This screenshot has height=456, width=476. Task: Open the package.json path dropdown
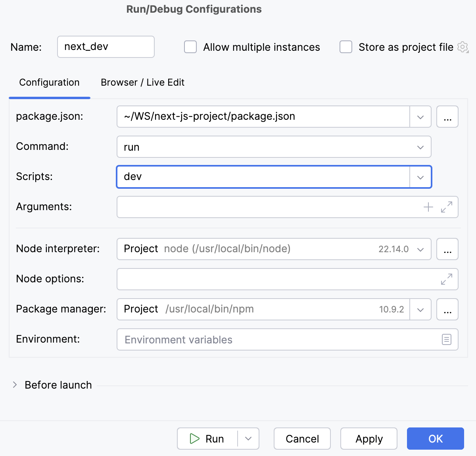[x=420, y=116]
